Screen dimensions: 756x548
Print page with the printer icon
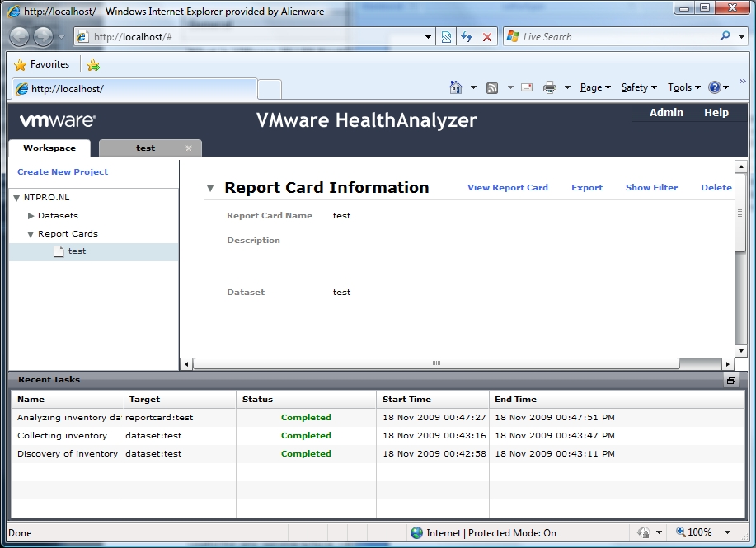[x=550, y=87]
